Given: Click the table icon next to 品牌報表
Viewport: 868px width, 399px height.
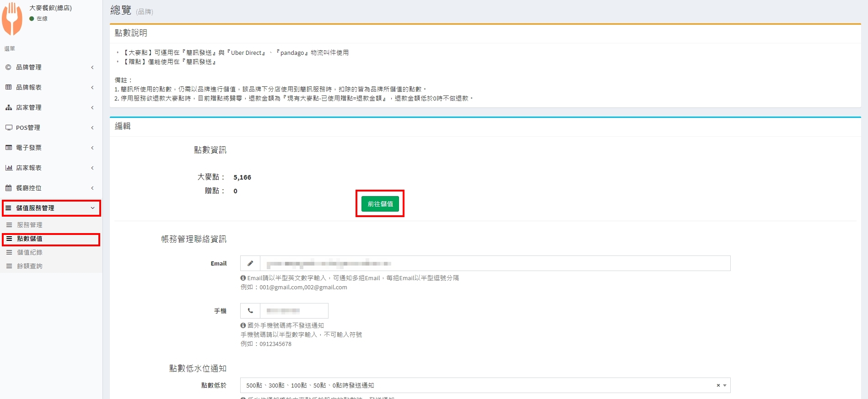Looking at the screenshot, I should (x=8, y=87).
